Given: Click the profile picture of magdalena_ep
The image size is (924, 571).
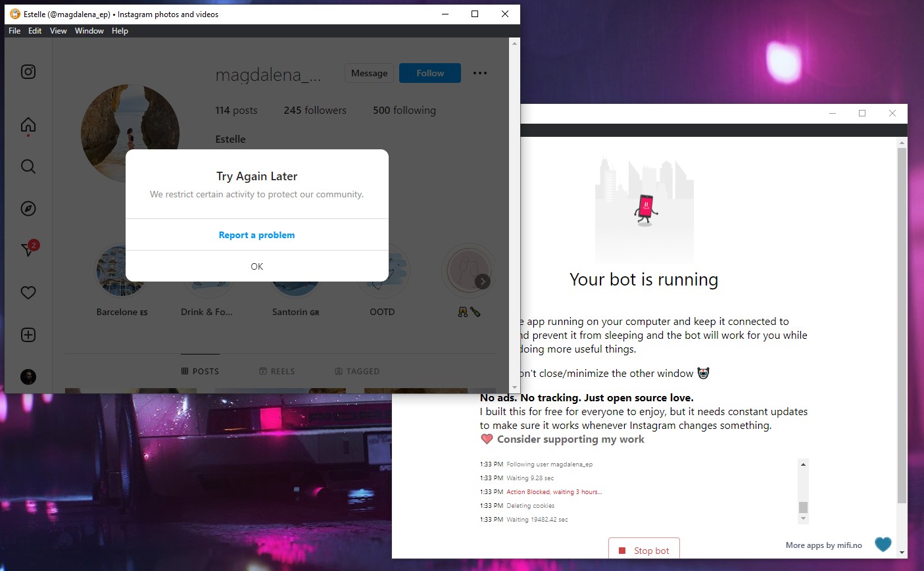Looking at the screenshot, I should point(130,134).
